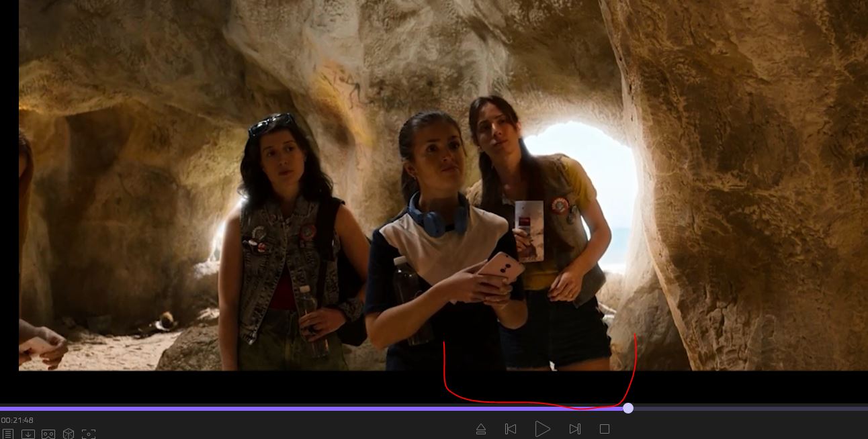Open the 3D cube video settings

69,434
